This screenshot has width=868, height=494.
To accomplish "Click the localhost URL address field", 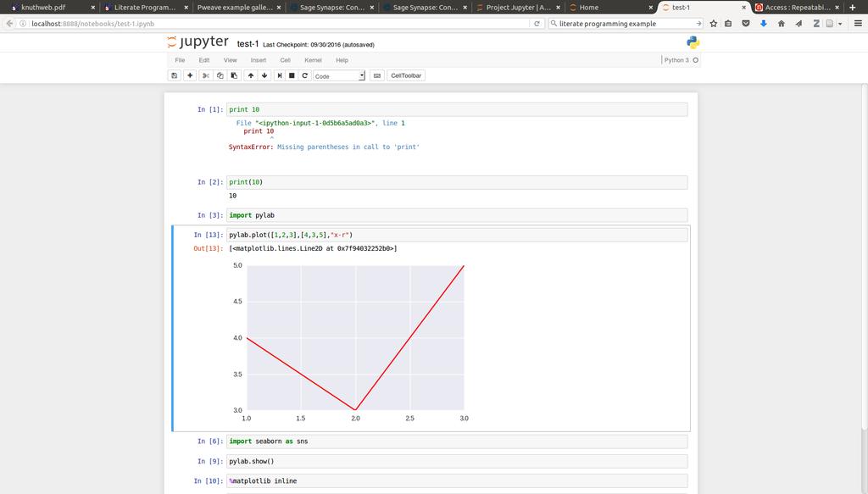I will (277, 24).
